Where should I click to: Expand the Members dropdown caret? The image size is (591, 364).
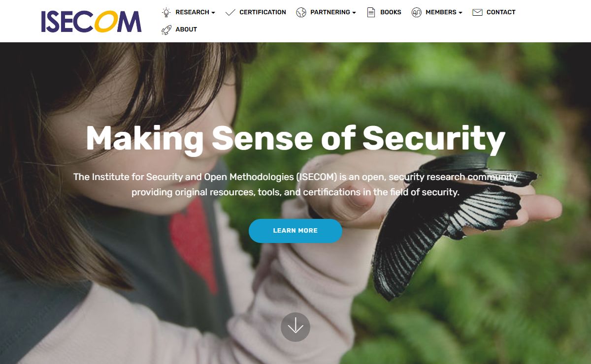pyautogui.click(x=460, y=13)
